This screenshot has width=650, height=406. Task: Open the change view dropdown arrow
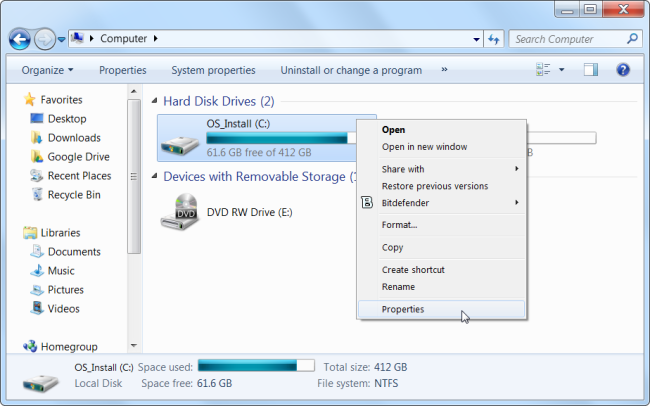(561, 70)
